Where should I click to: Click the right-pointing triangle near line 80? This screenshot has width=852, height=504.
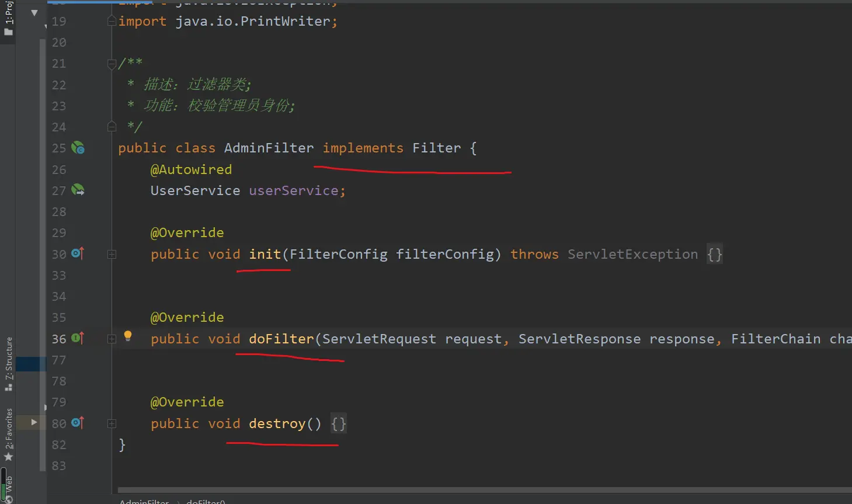34,422
